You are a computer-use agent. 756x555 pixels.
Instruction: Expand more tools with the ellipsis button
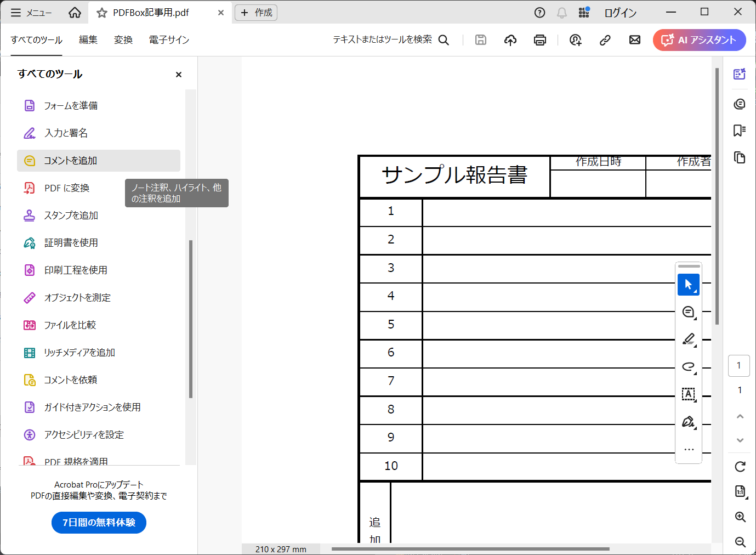click(689, 450)
